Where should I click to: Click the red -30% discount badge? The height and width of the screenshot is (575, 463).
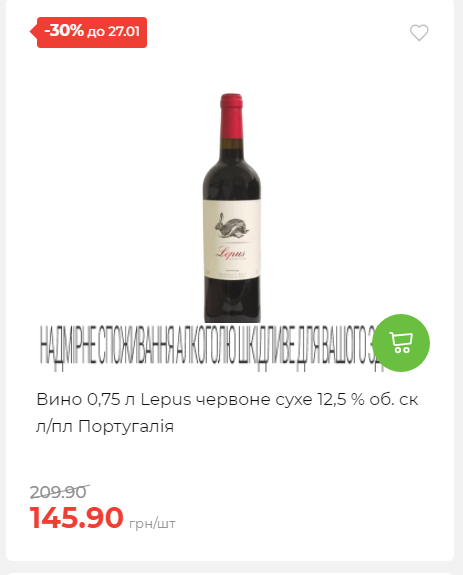coord(88,32)
